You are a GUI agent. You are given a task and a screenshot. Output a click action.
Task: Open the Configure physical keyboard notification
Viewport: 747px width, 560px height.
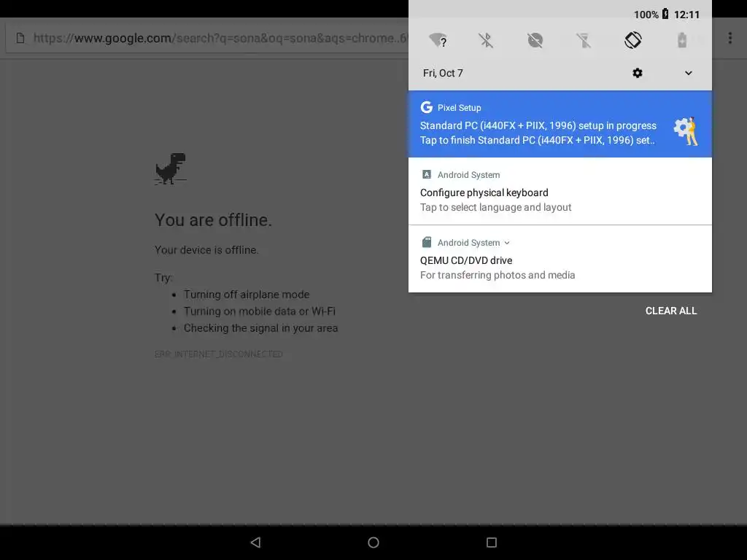560,191
